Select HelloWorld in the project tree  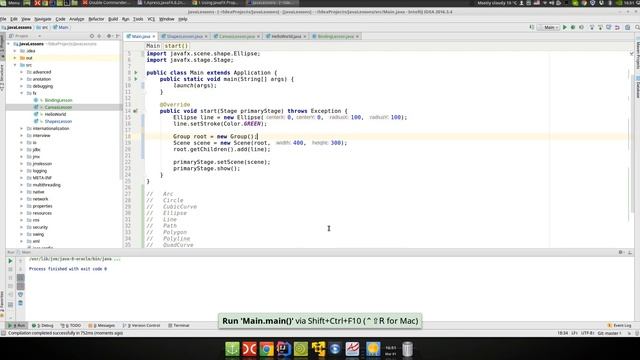(x=55, y=114)
